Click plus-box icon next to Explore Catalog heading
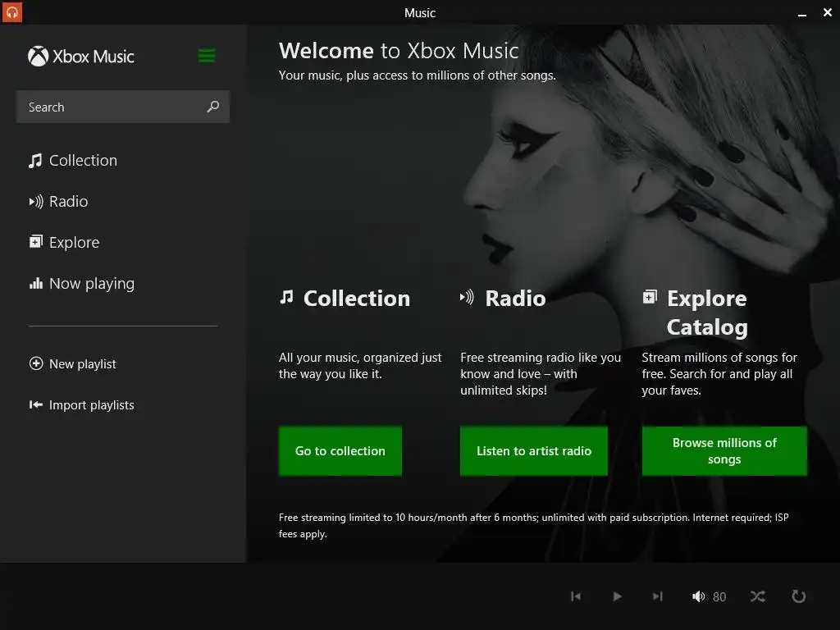Screen dimensions: 840x630 650,296
